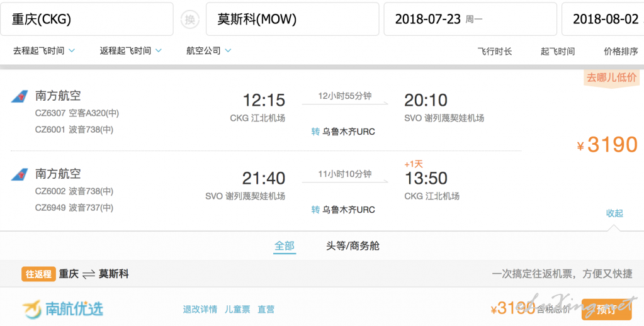Click the 直营 link
The image size is (644, 326).
[x=266, y=310]
